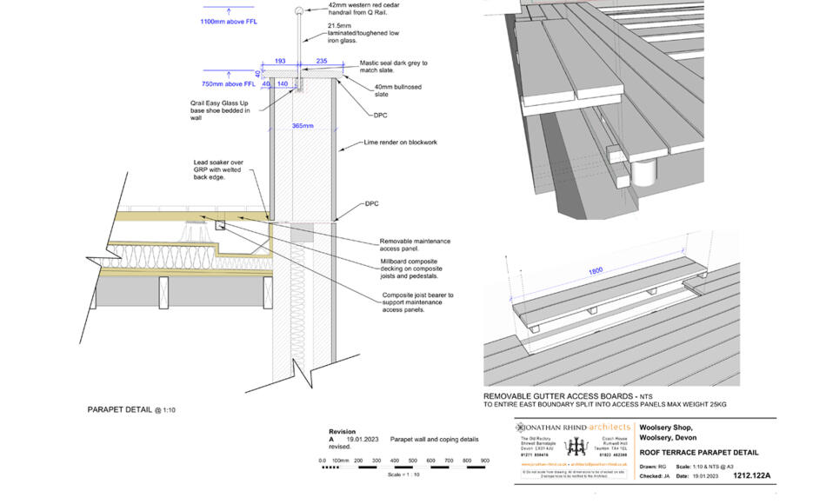Click the 42mm western red cedar handrail symbol
This screenshot has width=826, height=504.
click(x=299, y=10)
